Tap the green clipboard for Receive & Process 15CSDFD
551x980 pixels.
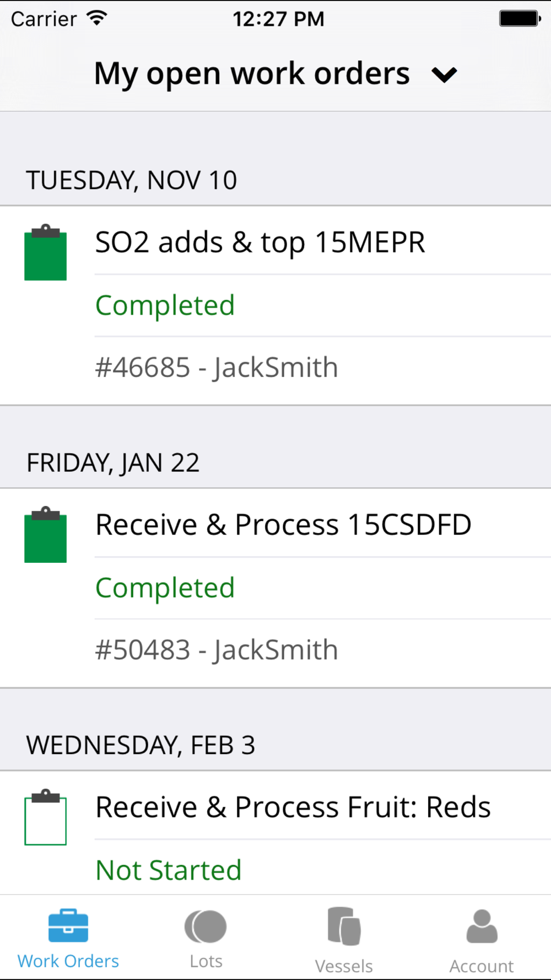46,535
